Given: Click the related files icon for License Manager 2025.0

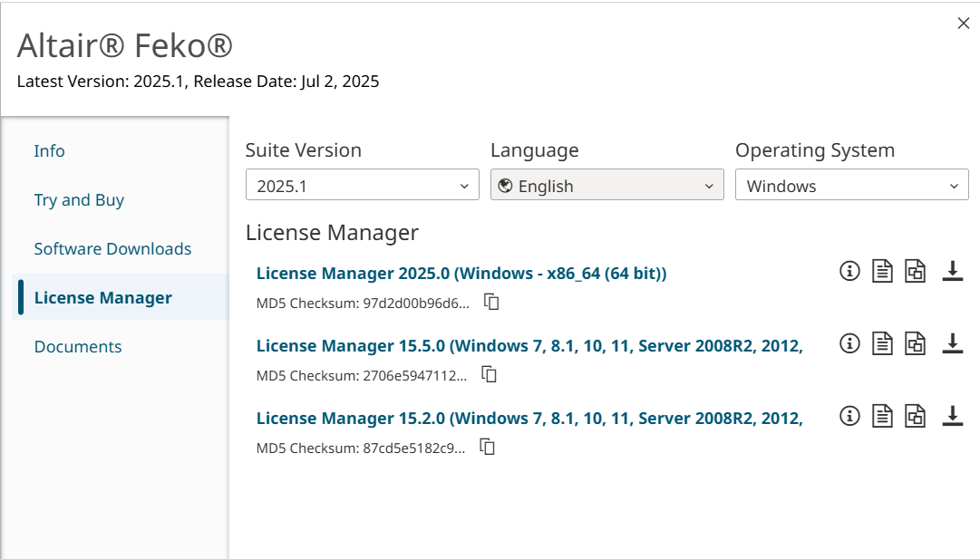Looking at the screenshot, I should (x=915, y=271).
